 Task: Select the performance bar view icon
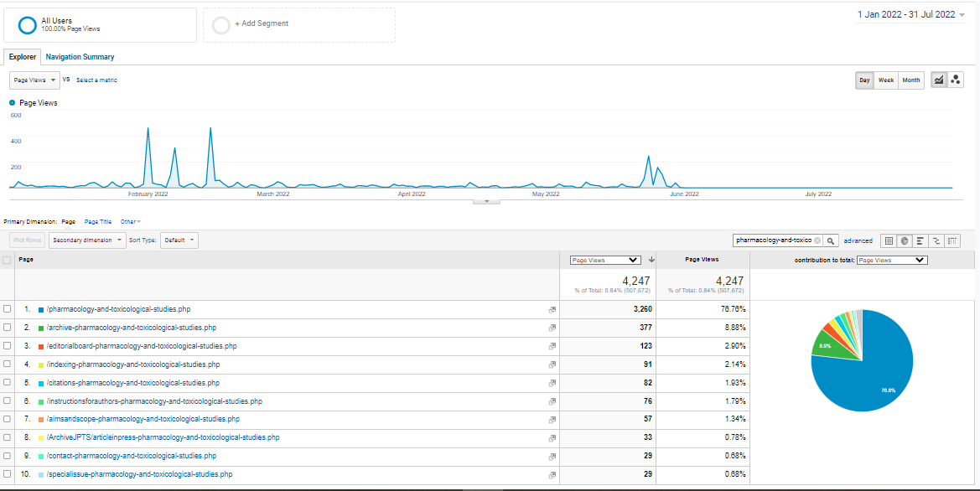click(x=920, y=240)
